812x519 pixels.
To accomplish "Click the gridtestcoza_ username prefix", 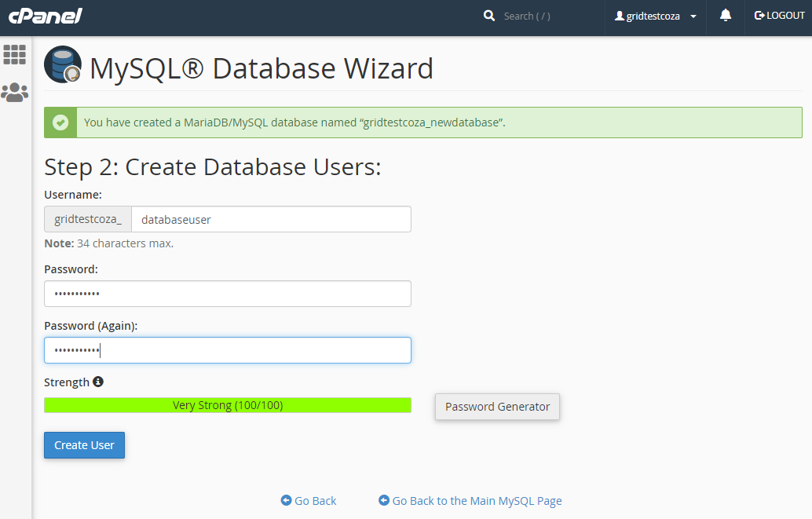I will tap(88, 219).
